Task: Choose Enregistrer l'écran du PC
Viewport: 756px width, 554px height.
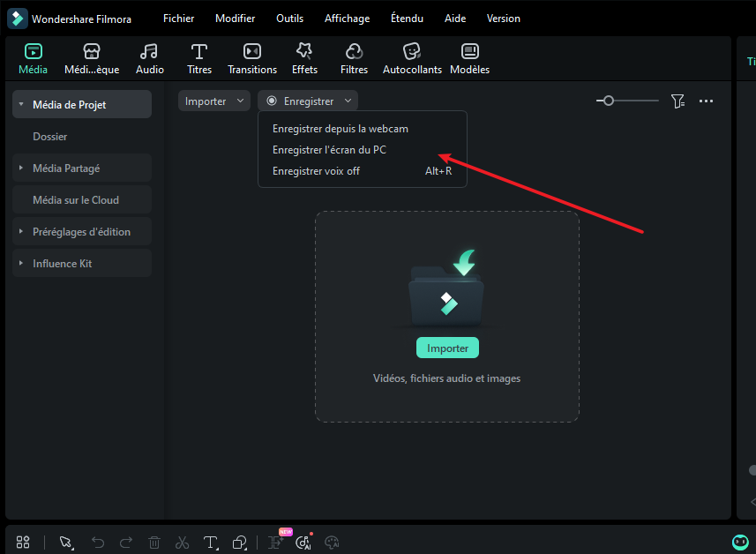Action: (329, 150)
